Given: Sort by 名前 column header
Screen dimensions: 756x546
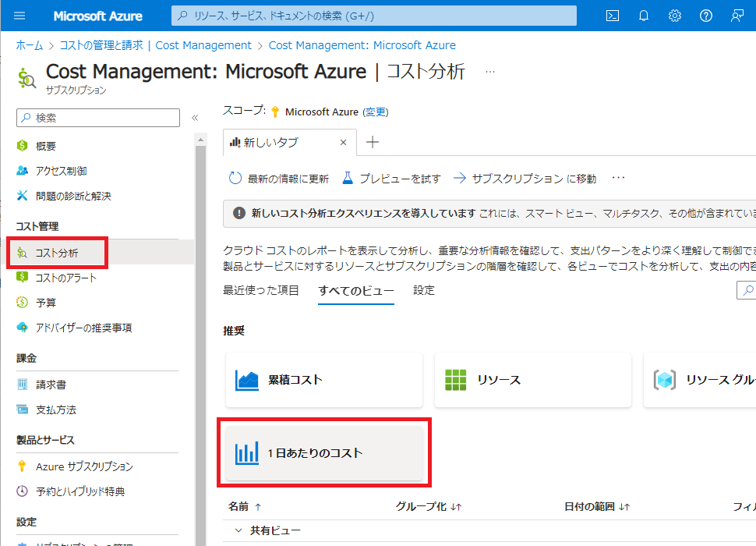Looking at the screenshot, I should [x=245, y=506].
